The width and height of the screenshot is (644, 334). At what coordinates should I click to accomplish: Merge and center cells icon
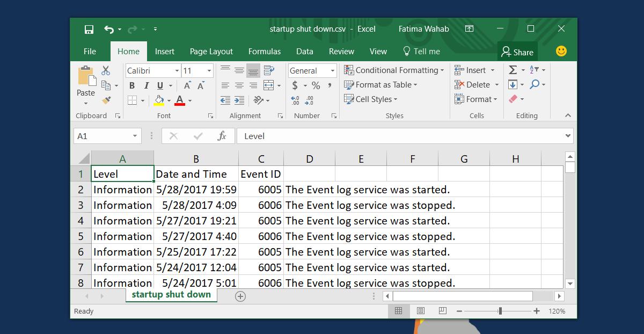[268, 85]
